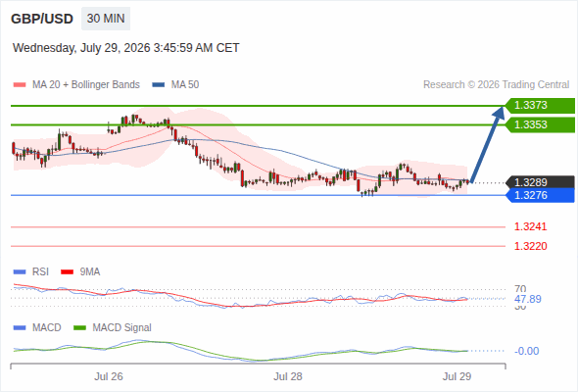Image resolution: width=578 pixels, height=392 pixels.
Task: Select the 1.3373 green resistance label
Action: tap(541, 106)
